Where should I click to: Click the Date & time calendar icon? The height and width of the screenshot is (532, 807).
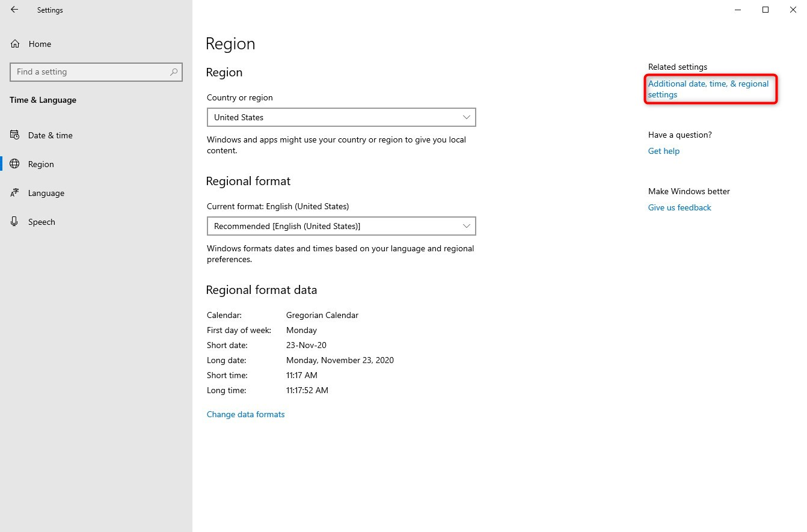pyautogui.click(x=15, y=135)
